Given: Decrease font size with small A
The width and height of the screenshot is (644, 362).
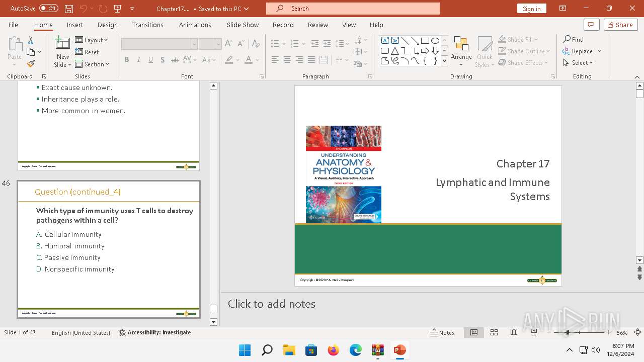Looking at the screenshot, I should click(240, 44).
